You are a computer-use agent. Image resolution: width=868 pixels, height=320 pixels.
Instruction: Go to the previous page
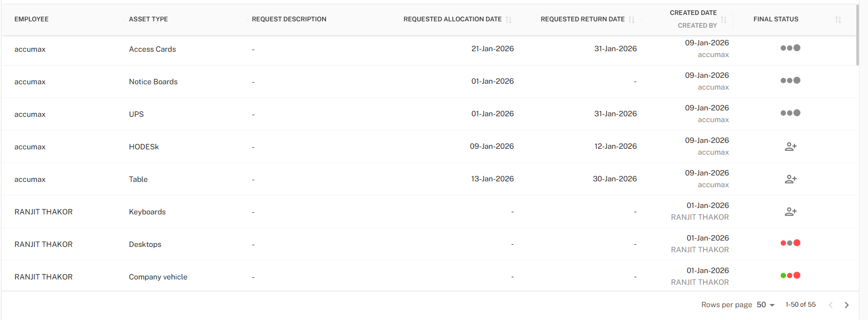click(831, 305)
